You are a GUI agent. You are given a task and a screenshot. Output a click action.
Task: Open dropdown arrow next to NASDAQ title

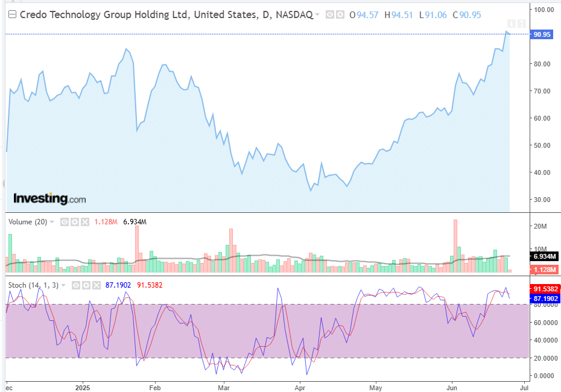(x=317, y=14)
